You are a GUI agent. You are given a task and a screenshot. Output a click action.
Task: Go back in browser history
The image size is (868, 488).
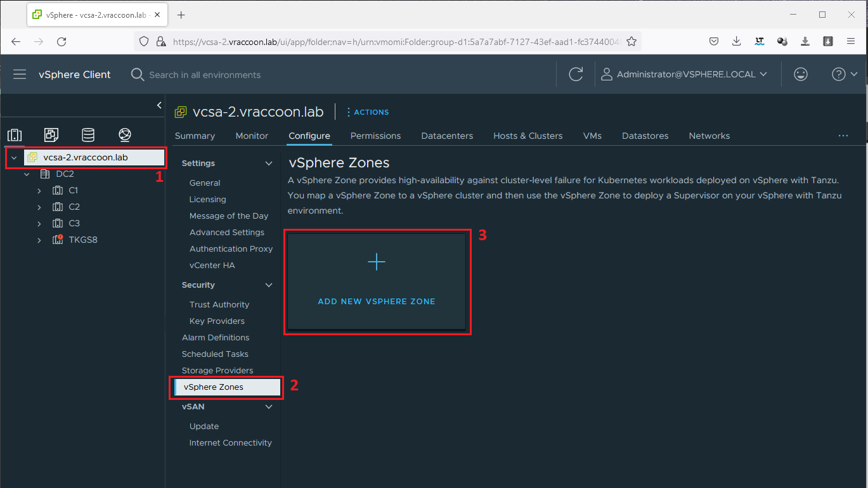coord(16,41)
